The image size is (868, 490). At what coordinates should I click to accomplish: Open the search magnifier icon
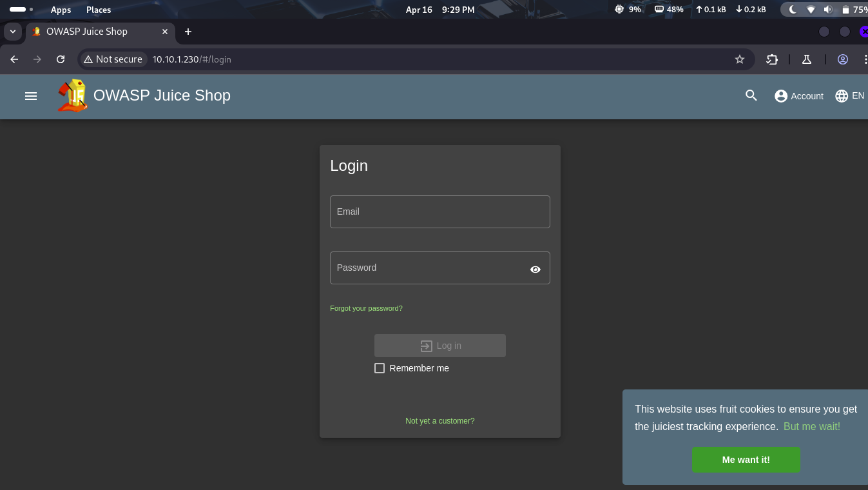[x=751, y=96]
